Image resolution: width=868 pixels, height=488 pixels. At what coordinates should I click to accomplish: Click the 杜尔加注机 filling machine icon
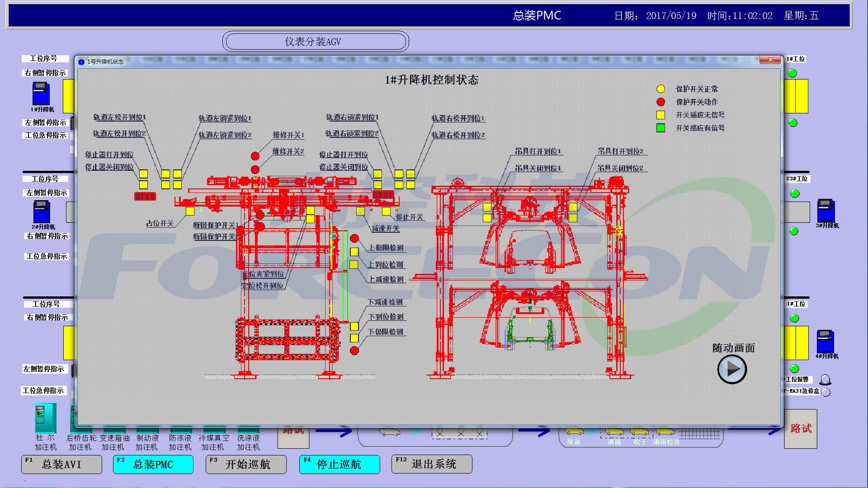tap(46, 418)
